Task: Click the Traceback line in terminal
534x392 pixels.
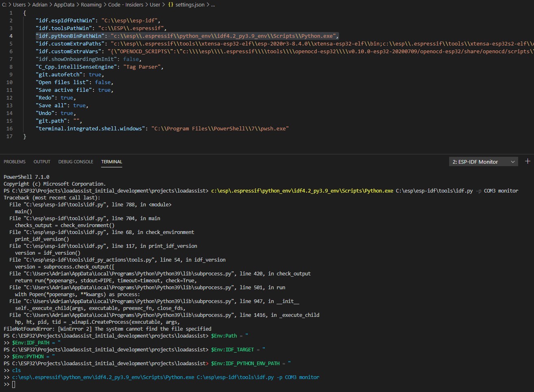Action: click(52, 197)
